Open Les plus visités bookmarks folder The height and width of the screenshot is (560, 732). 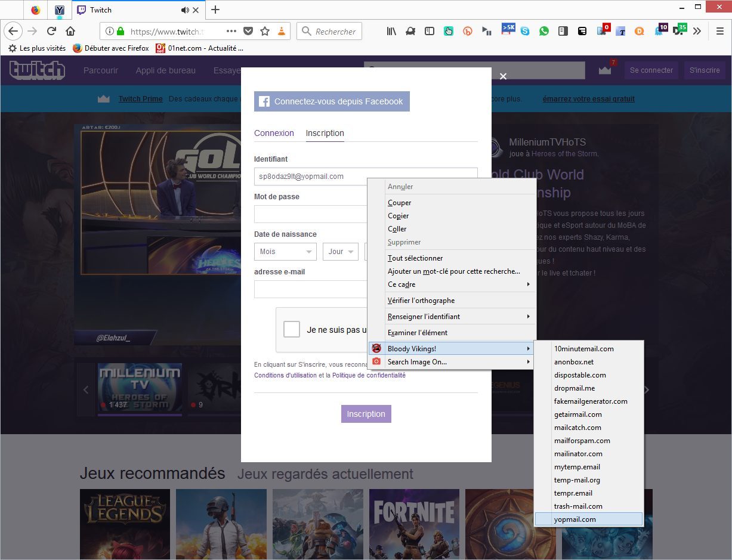[x=37, y=48]
